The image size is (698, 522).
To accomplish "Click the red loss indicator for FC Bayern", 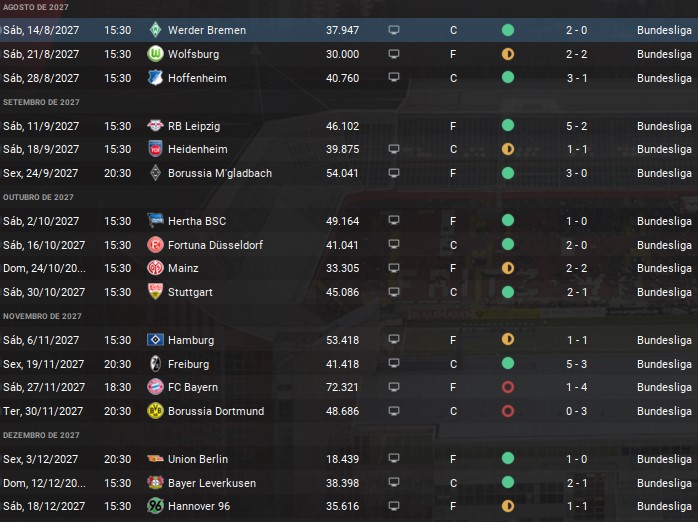I will [x=508, y=387].
